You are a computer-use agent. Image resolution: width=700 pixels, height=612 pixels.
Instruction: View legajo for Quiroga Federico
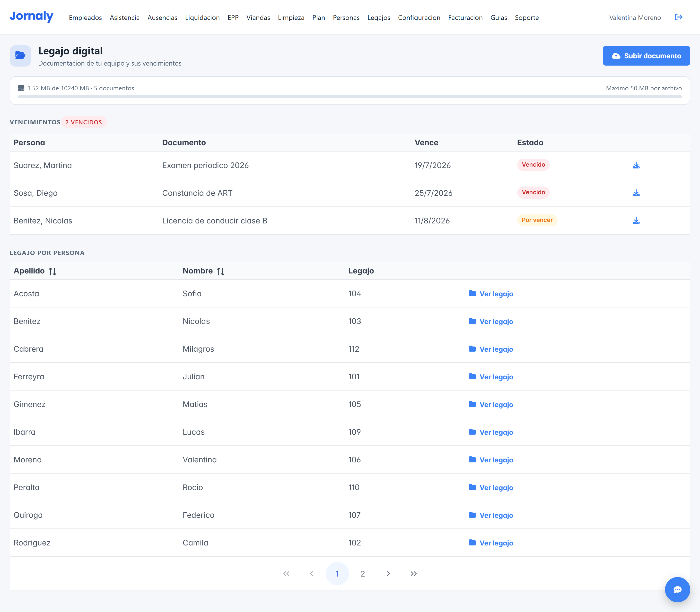tap(491, 515)
